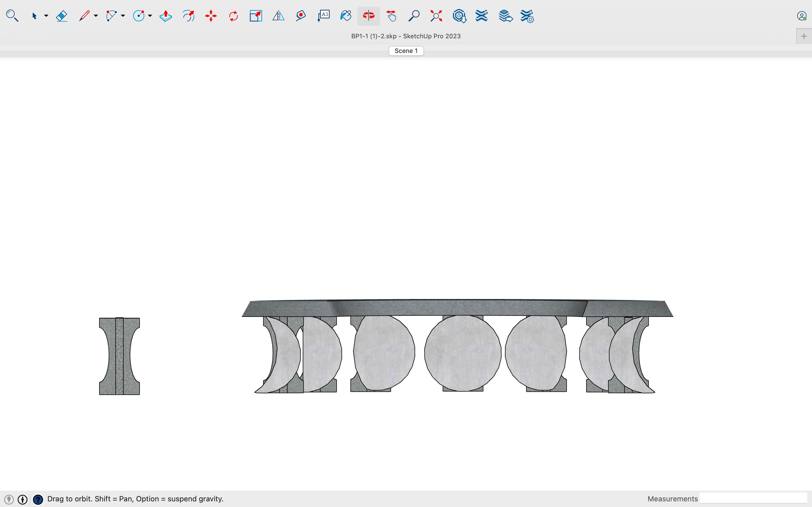Activate the Zoom Extents tool
Image resolution: width=812 pixels, height=507 pixels.
click(x=436, y=16)
